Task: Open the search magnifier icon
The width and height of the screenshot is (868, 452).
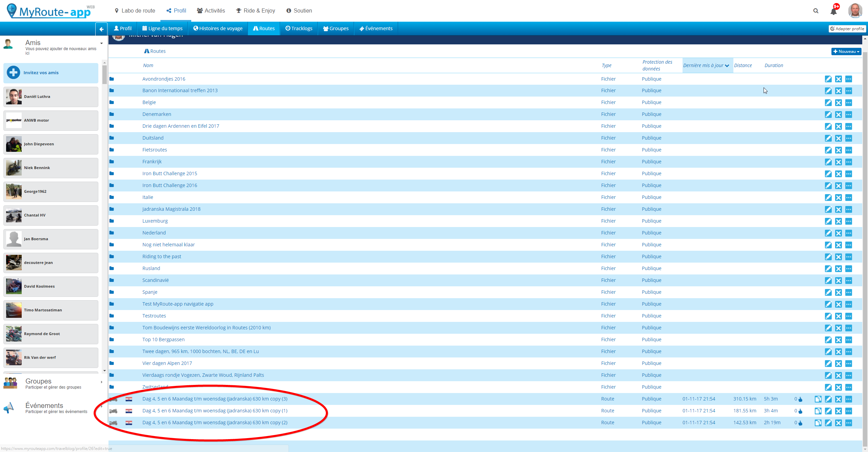Action: 816,11
